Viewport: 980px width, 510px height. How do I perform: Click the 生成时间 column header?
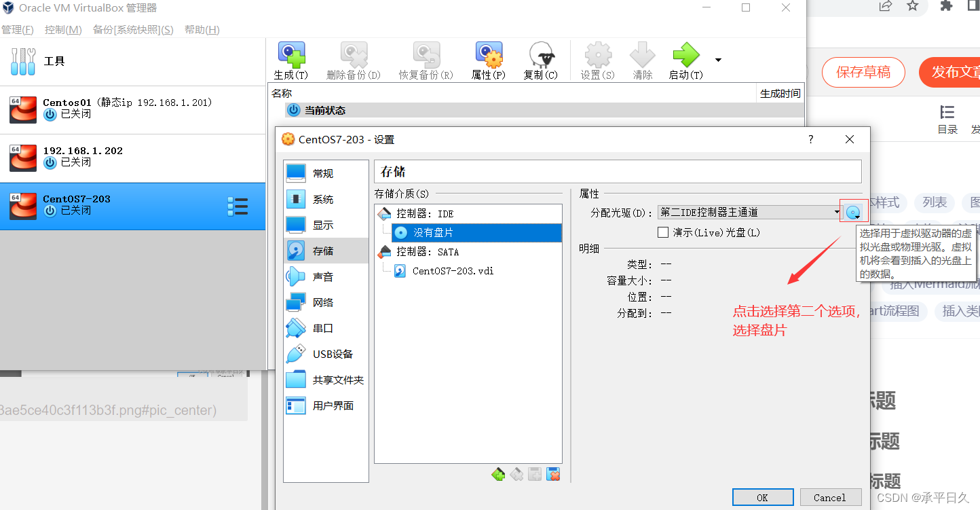(x=780, y=94)
